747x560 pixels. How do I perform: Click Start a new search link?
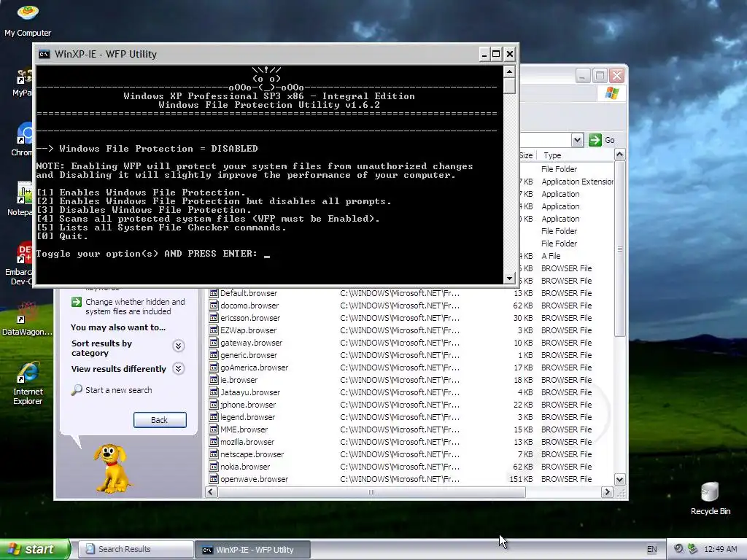coord(119,390)
